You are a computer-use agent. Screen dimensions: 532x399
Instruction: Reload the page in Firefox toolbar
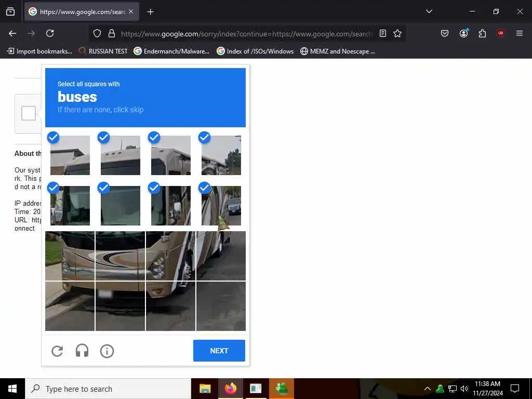tap(50, 33)
